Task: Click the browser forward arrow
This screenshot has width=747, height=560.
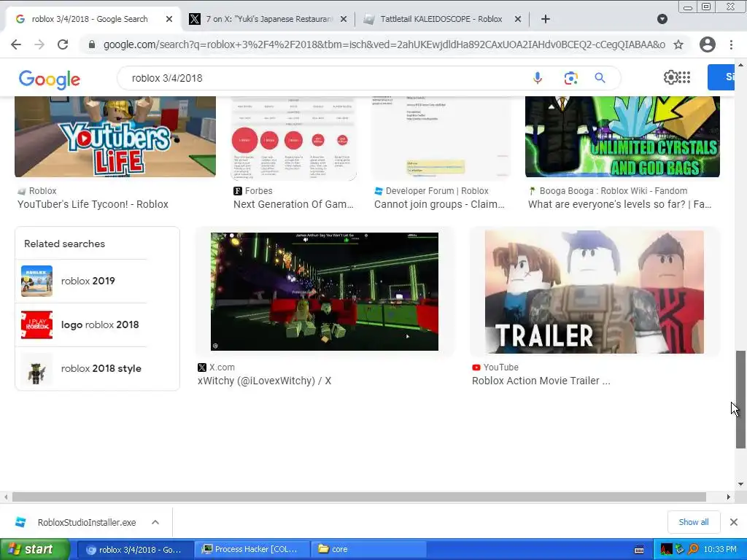Action: coord(39,44)
